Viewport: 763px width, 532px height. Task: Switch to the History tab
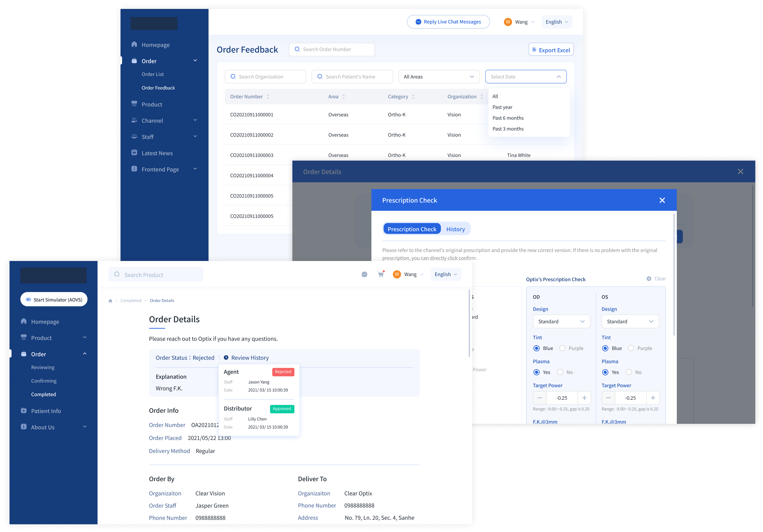(455, 229)
